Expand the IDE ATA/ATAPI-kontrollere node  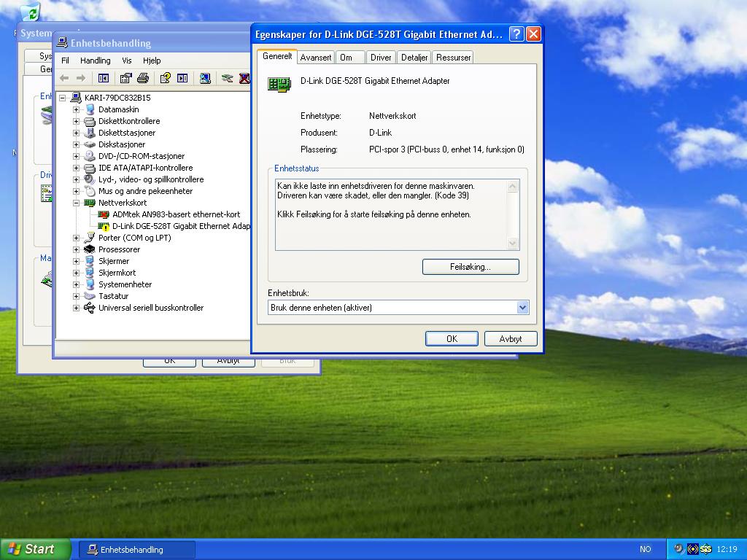76,168
